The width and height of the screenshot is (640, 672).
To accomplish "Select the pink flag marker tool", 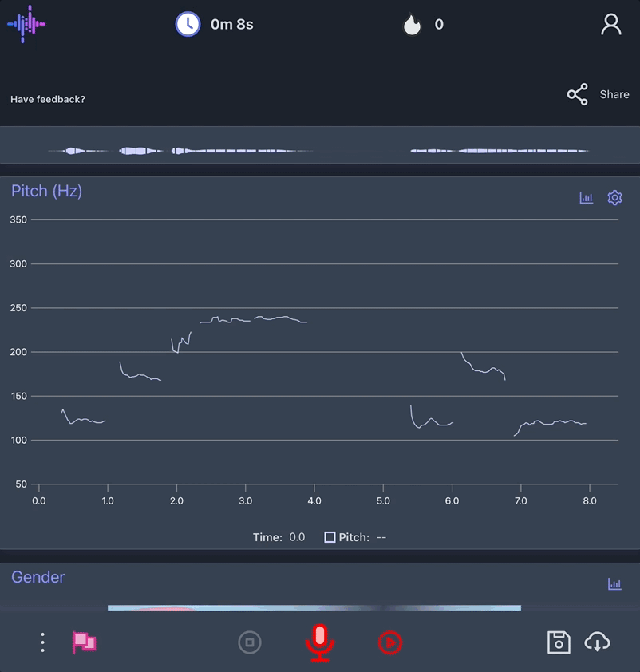I will click(84, 642).
